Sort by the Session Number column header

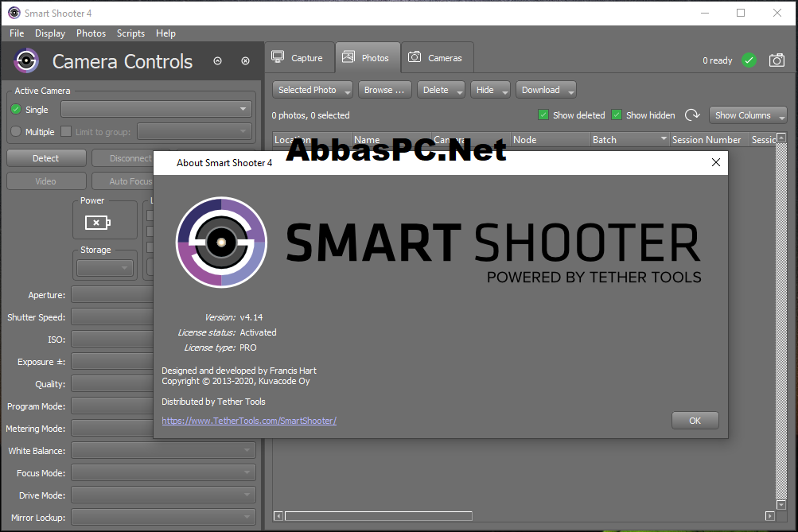708,139
